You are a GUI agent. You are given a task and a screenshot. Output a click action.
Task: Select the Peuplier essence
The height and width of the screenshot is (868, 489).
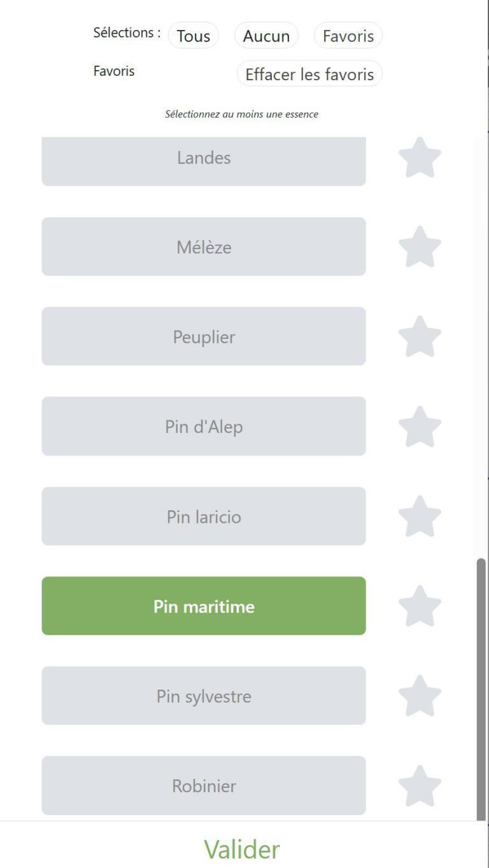coord(204,336)
